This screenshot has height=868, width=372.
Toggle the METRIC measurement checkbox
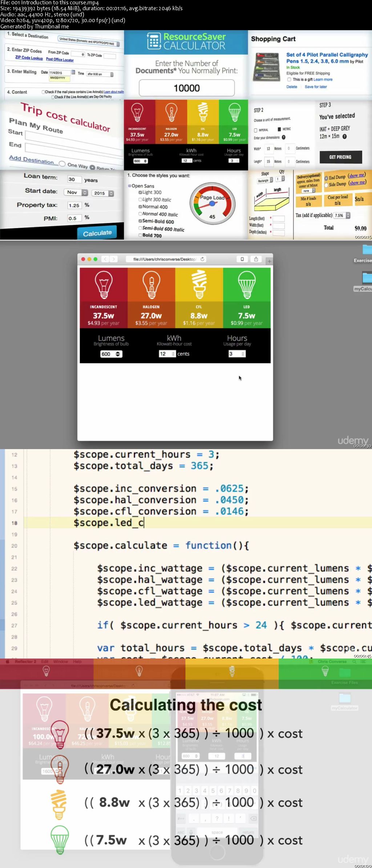(279, 129)
